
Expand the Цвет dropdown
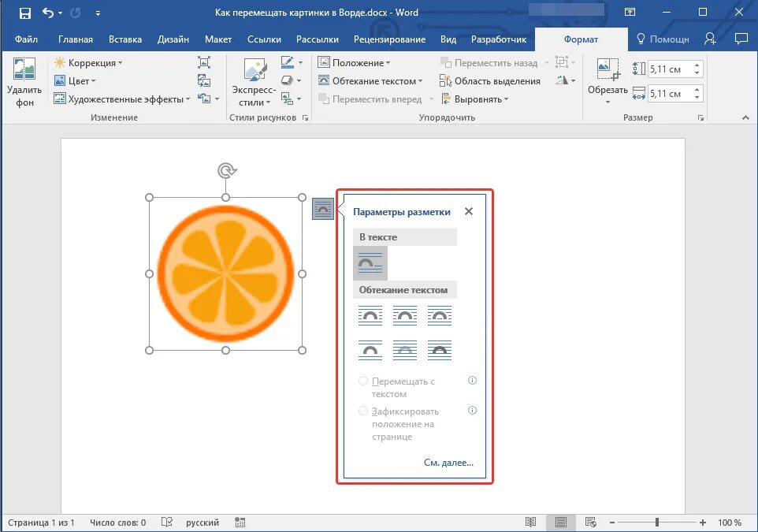click(x=74, y=80)
